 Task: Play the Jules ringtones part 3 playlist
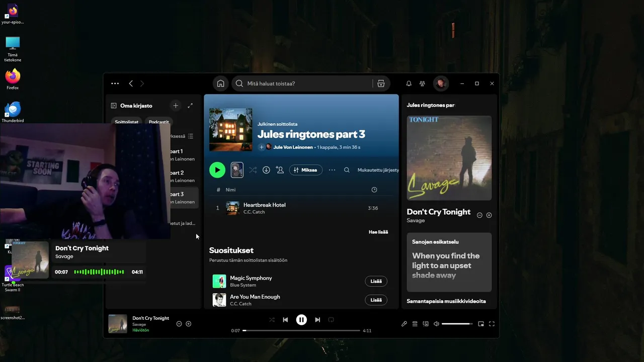[x=217, y=170]
